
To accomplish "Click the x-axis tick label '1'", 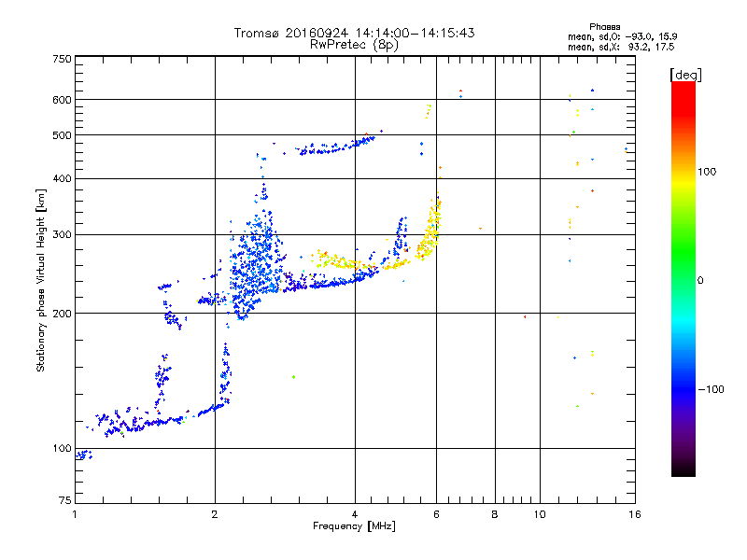I will (x=75, y=514).
